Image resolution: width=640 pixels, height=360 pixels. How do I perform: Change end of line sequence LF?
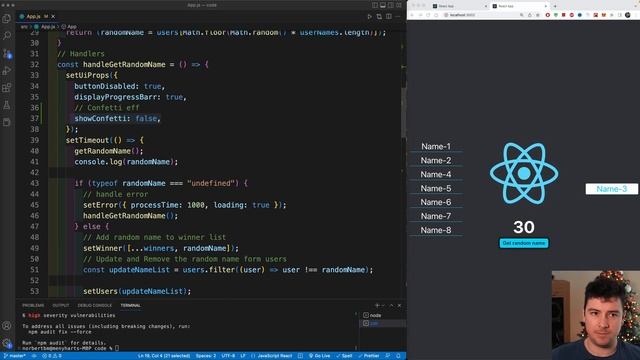[x=243, y=356]
